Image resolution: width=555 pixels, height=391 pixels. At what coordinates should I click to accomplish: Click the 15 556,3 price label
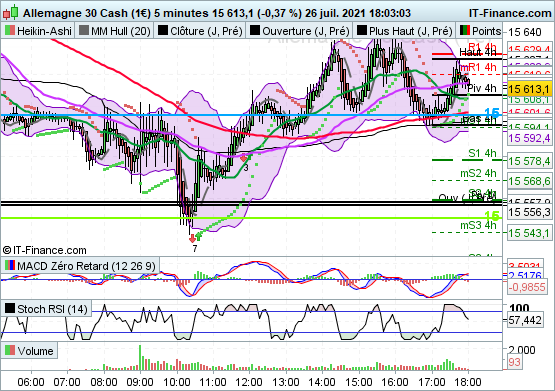[530, 212]
